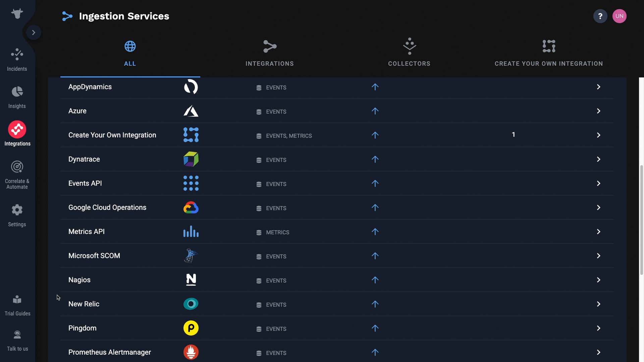This screenshot has height=362, width=644.
Task: Expand the Prometheus Alertmanager row chevron
Action: point(598,352)
